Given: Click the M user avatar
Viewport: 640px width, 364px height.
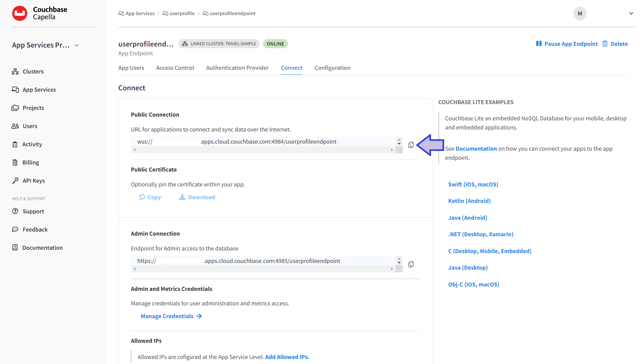Looking at the screenshot, I should pyautogui.click(x=580, y=13).
